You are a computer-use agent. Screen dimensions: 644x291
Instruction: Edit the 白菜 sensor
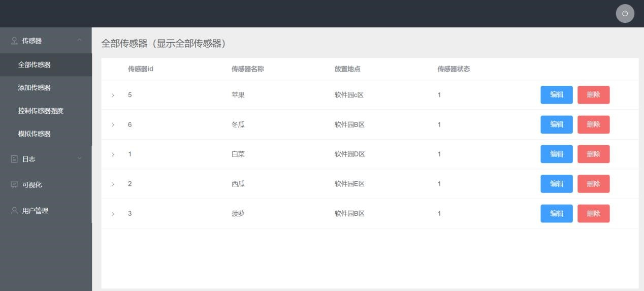point(557,154)
